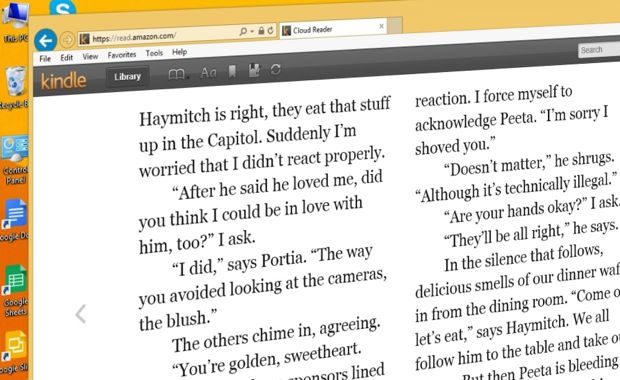Click the browser forward button
620x380 pixels.
pos(67,39)
